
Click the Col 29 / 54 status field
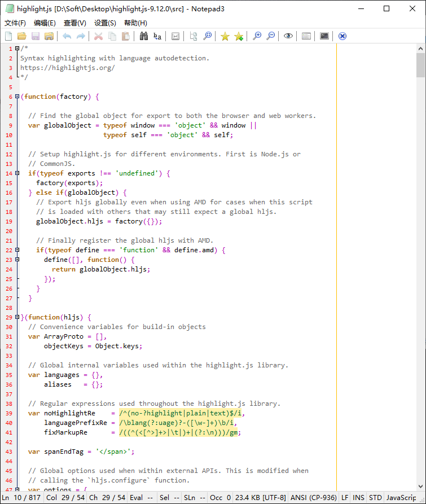coord(65,498)
